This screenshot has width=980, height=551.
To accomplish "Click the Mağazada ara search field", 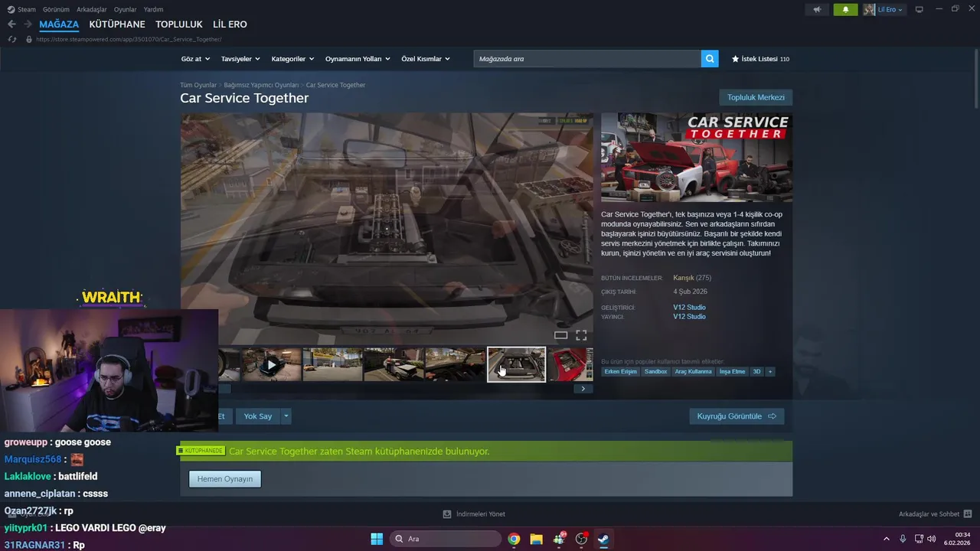I will tap(587, 58).
